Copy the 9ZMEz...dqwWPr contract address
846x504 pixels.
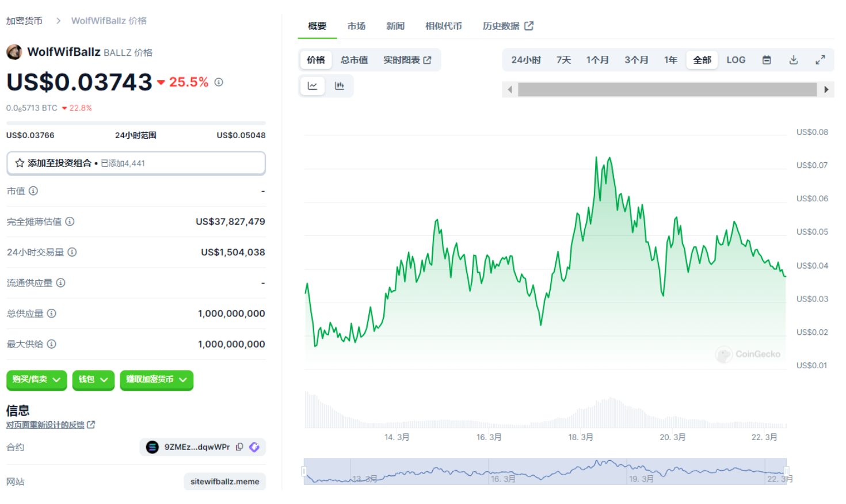click(x=239, y=447)
